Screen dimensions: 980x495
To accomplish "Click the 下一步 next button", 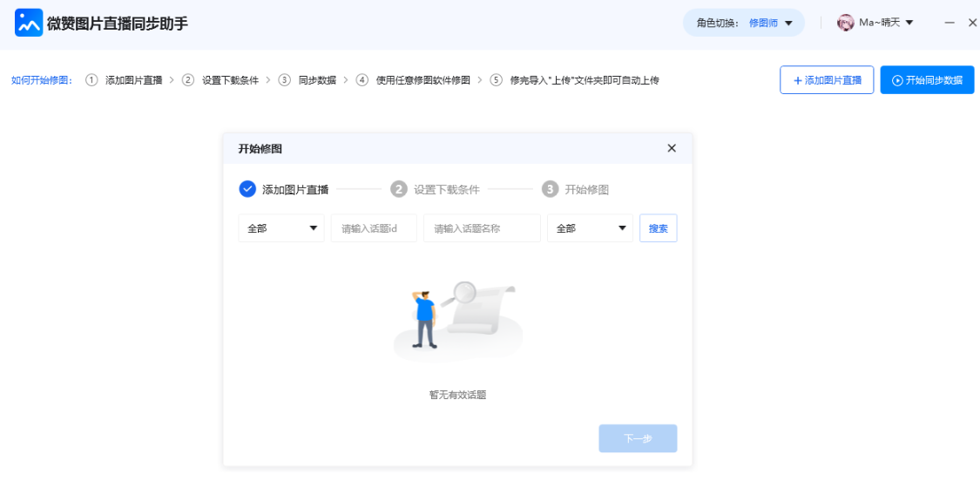I will coord(638,438).
